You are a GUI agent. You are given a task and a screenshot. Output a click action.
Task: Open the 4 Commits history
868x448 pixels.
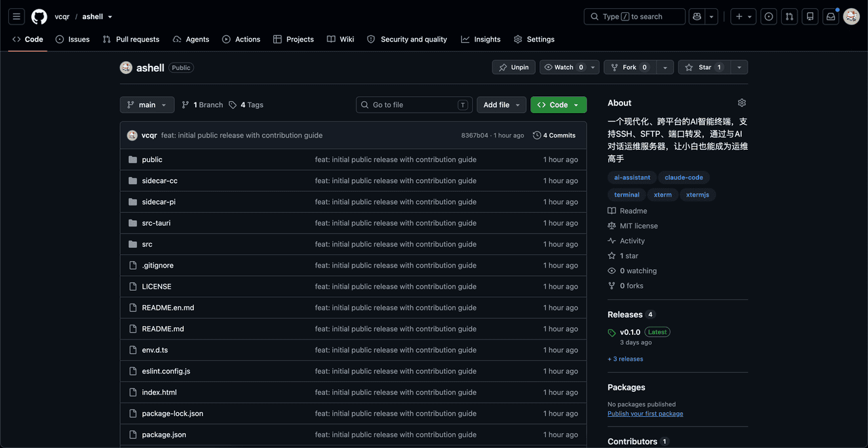pos(554,136)
